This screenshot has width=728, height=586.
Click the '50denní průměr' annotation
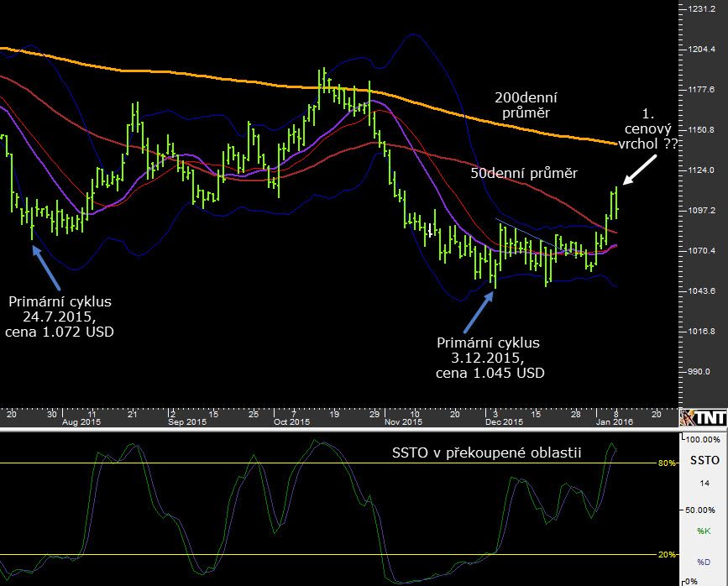pyautogui.click(x=524, y=173)
